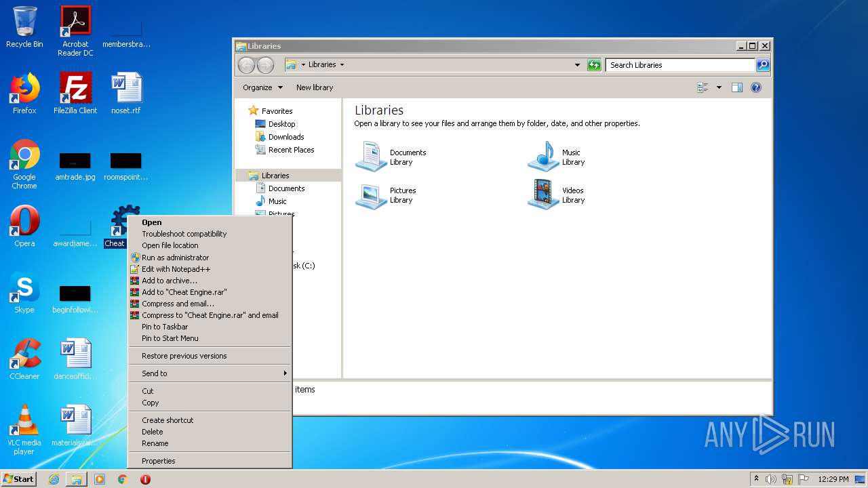868x488 pixels.
Task: Click the Start button
Action: click(x=18, y=479)
